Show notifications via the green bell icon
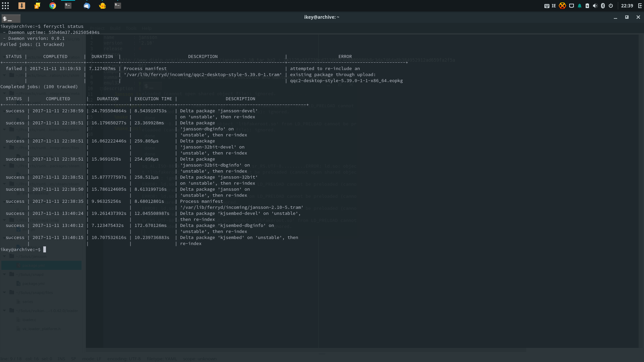644x362 pixels. click(580, 6)
